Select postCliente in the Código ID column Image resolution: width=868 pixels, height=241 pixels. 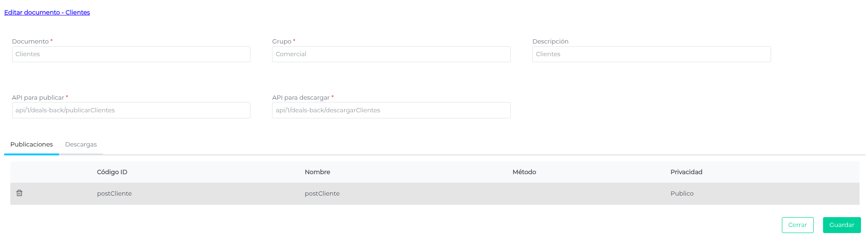(x=114, y=194)
